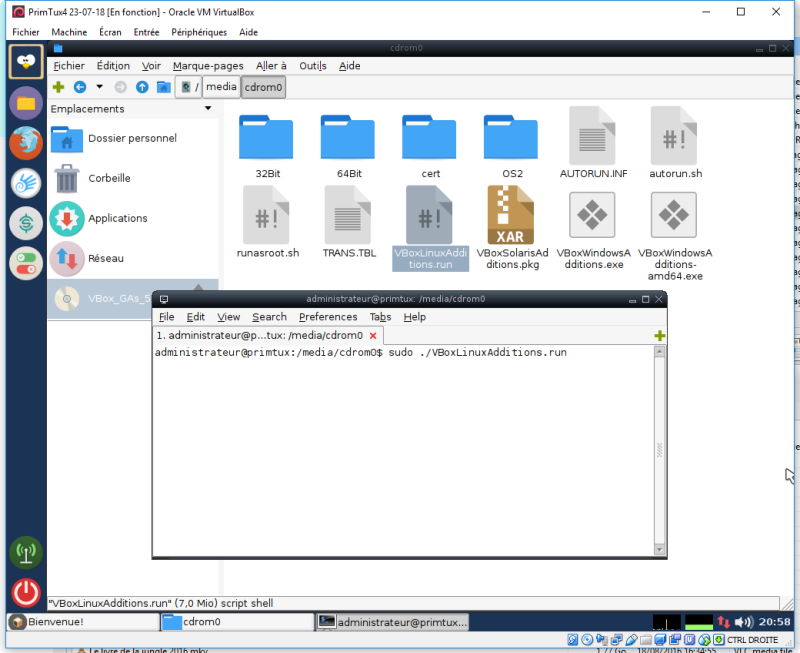
Task: Close the terminal tab with red X
Action: [373, 336]
